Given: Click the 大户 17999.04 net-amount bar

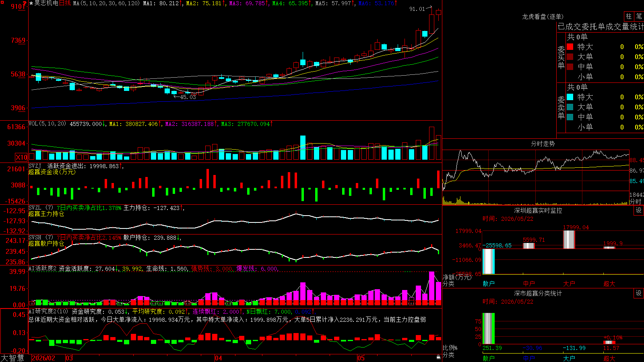Looking at the screenshot, I should 569,239.
